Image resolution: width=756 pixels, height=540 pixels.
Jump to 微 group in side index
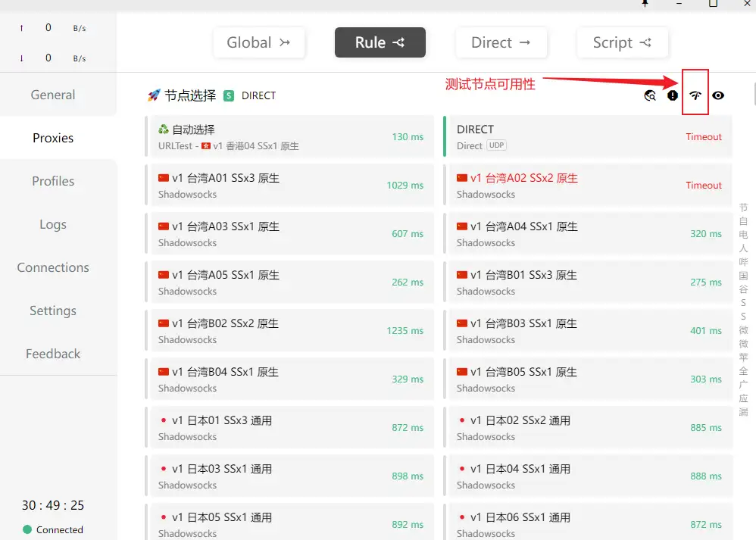743,330
